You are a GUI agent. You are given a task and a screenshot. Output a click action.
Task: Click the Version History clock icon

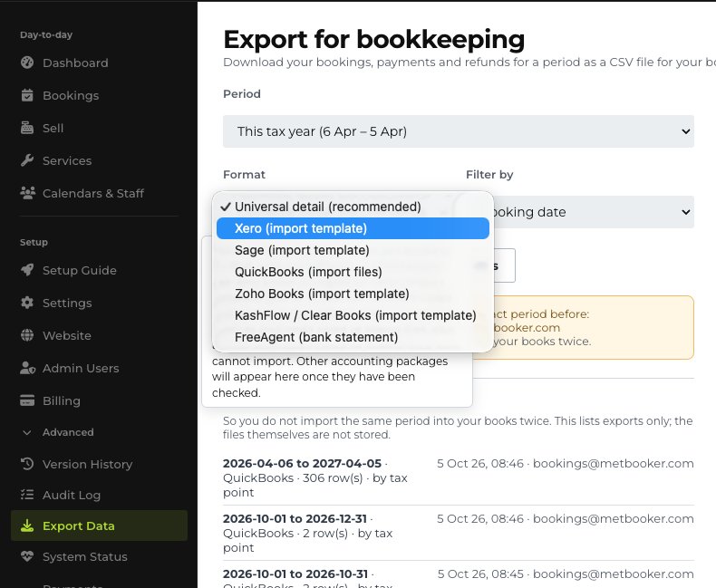(27, 464)
